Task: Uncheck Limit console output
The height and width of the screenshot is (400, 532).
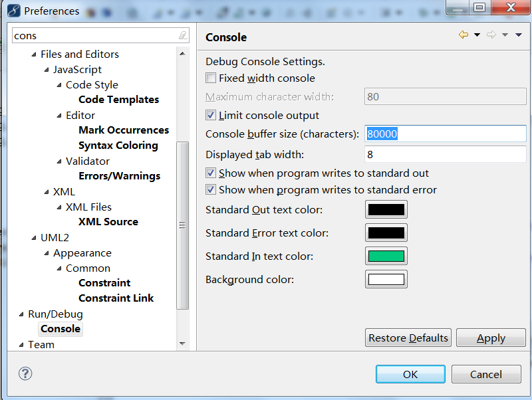Action: (x=211, y=115)
